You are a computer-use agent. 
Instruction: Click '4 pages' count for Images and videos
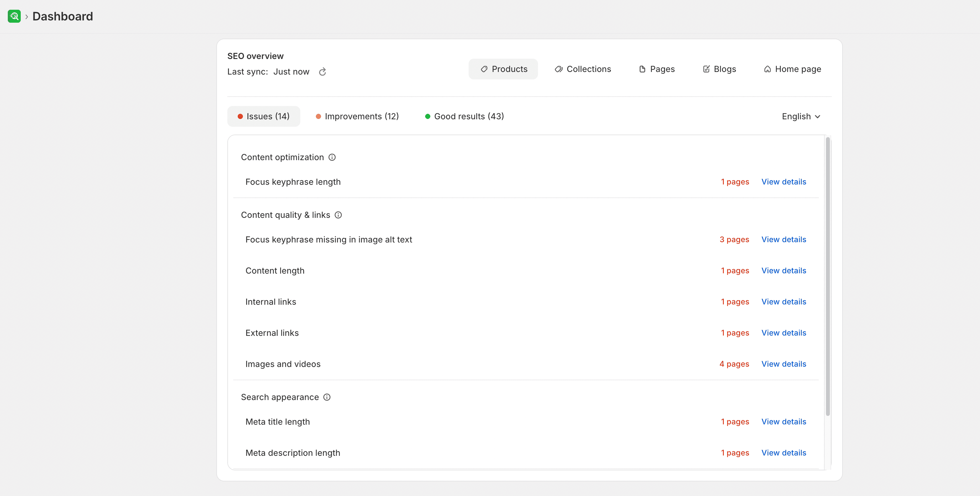click(734, 364)
